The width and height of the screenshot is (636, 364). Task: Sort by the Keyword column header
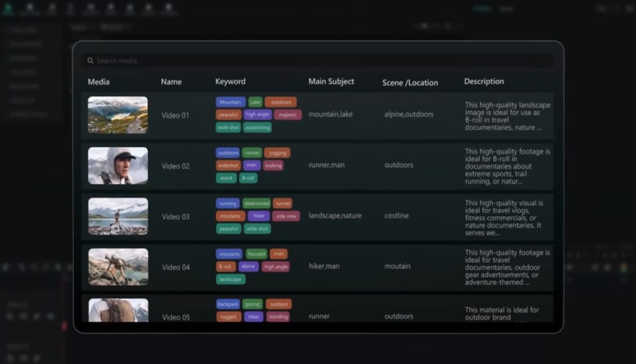pyautogui.click(x=230, y=81)
